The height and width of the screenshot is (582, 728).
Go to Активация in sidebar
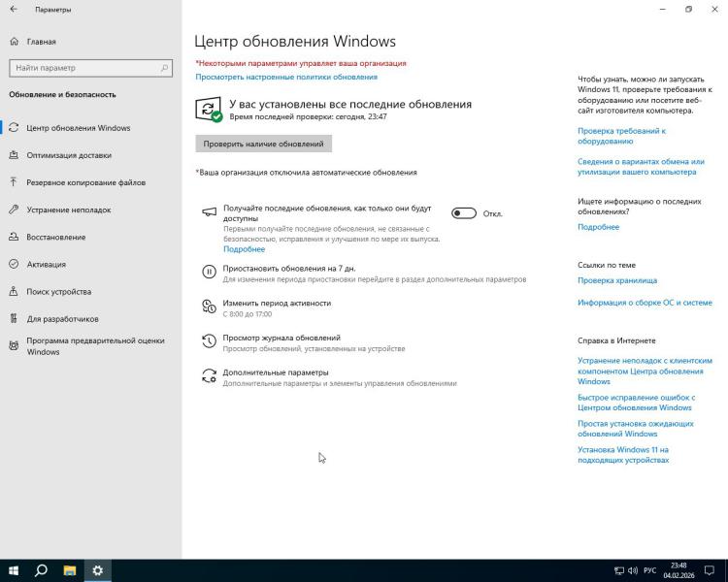click(x=47, y=264)
